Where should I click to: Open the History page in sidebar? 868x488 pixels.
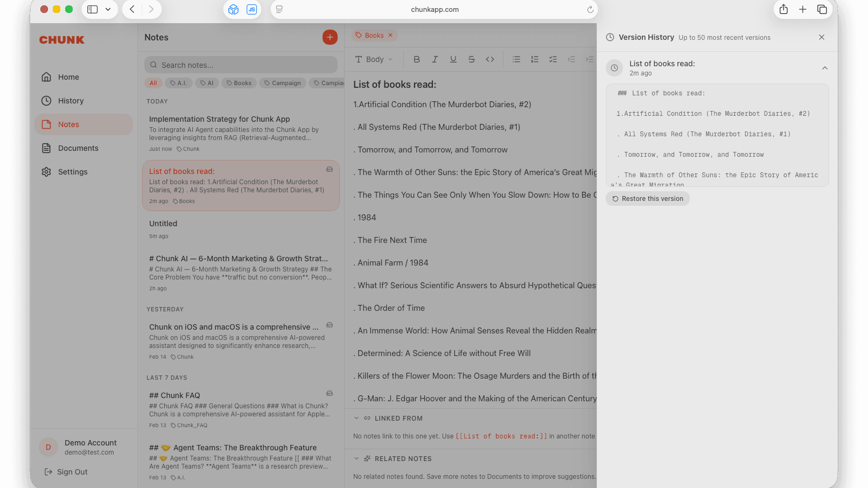click(x=71, y=101)
